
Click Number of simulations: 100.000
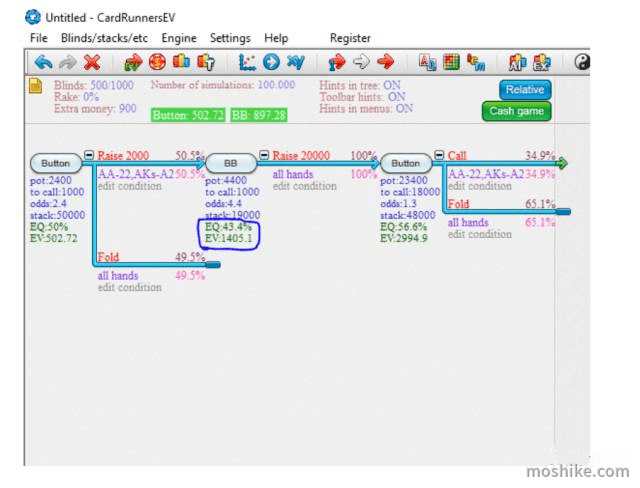pyautogui.click(x=223, y=85)
